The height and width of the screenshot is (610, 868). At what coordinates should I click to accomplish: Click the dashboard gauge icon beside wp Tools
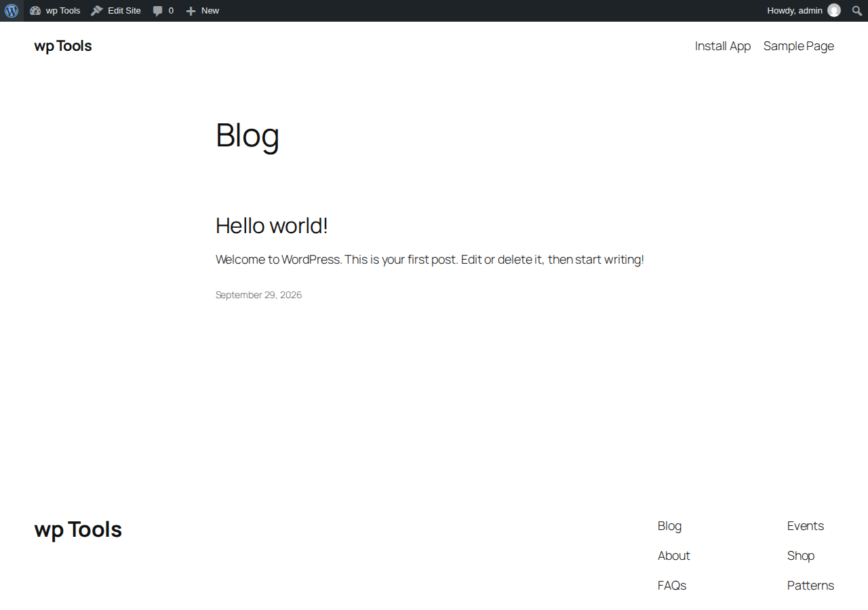pos(35,11)
